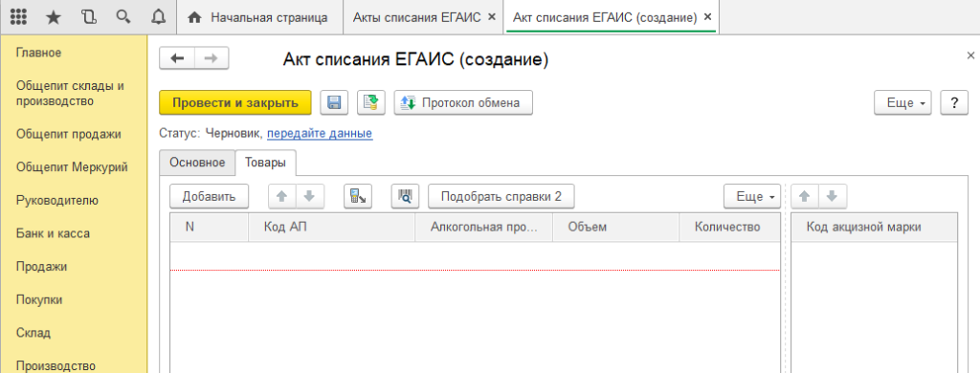Open the Протокол обмена button
This screenshot has width=980, height=373.
[x=463, y=102]
